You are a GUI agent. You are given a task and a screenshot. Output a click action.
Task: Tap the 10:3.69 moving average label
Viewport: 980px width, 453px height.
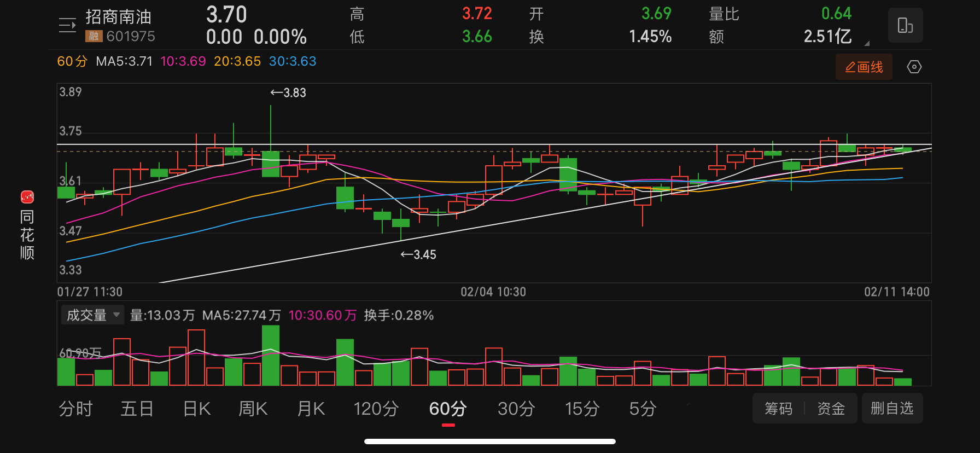[x=183, y=61]
